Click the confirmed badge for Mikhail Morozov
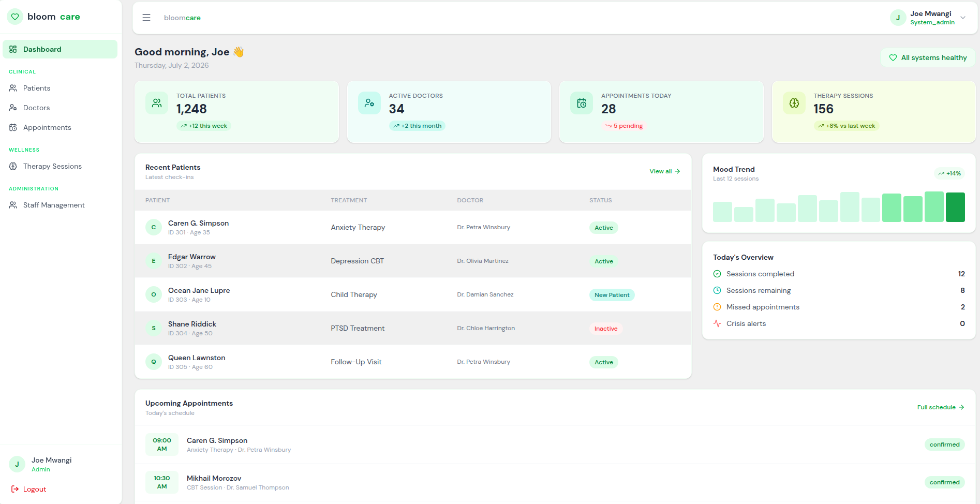Screen dimensions: 980x504 click(944, 482)
